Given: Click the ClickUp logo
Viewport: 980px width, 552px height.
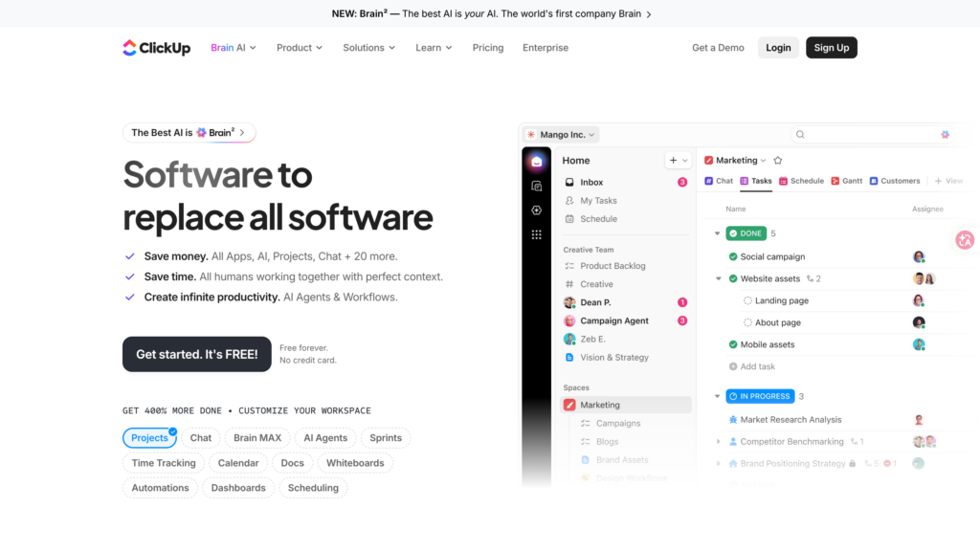Looking at the screenshot, I should click(x=156, y=48).
